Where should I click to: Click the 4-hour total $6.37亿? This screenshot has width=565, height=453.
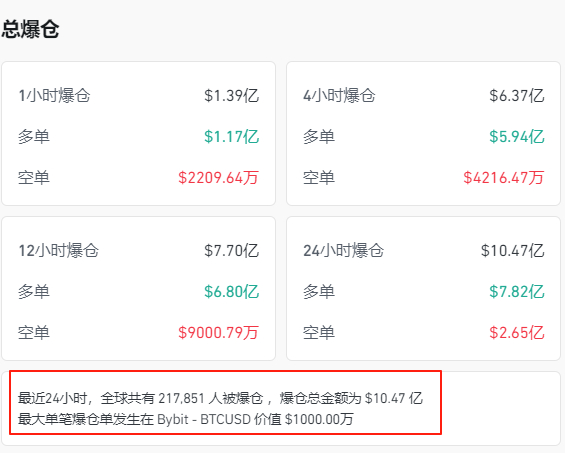point(516,96)
